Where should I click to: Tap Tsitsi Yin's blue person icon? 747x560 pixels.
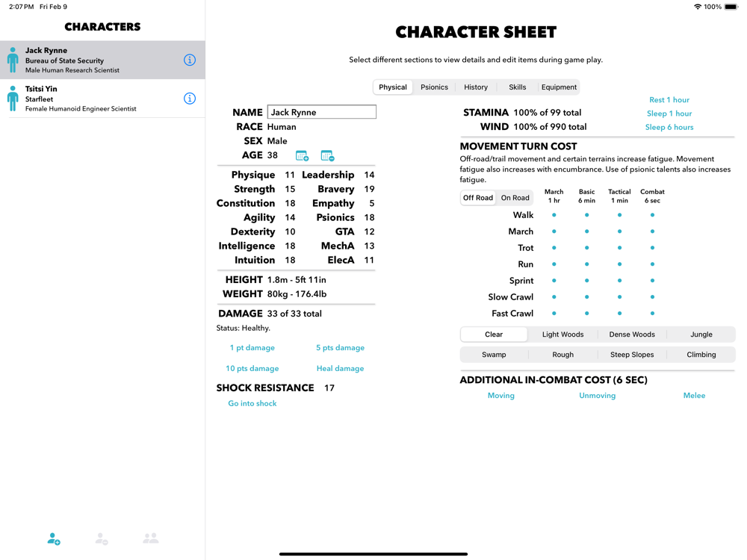pos(13,99)
